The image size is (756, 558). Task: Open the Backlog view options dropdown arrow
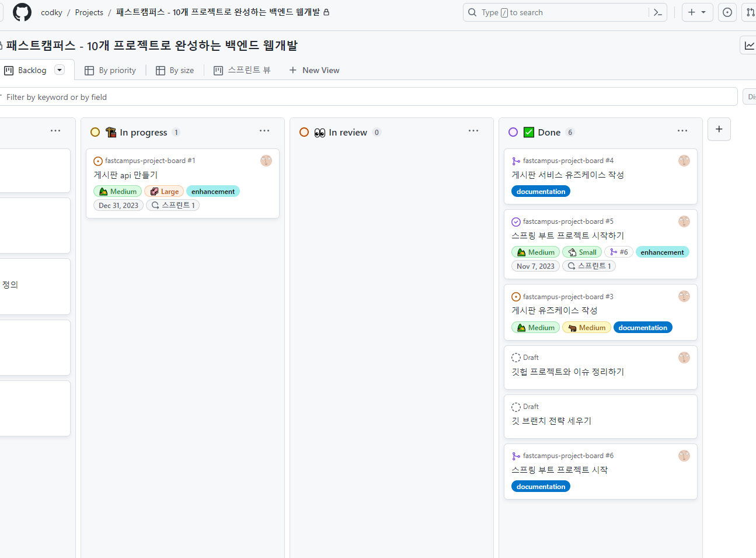click(x=60, y=70)
